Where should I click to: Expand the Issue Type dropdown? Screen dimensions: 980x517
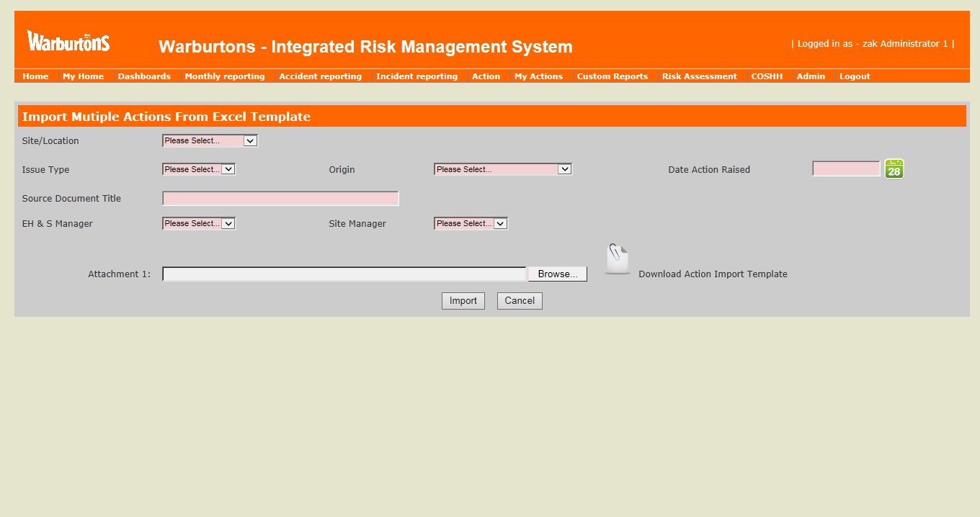point(199,170)
